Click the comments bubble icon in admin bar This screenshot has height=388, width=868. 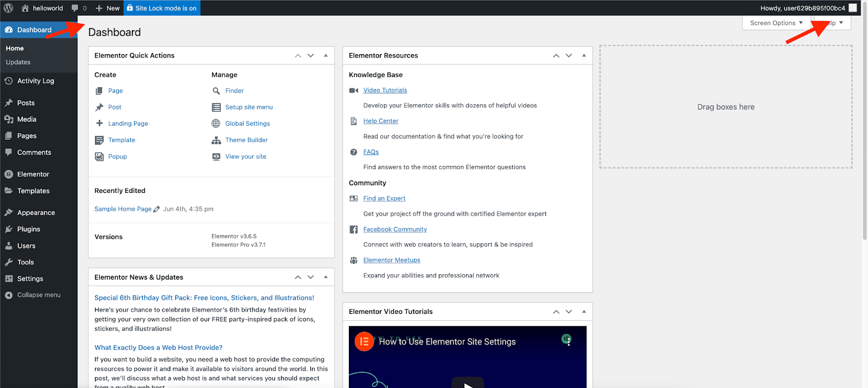point(75,8)
